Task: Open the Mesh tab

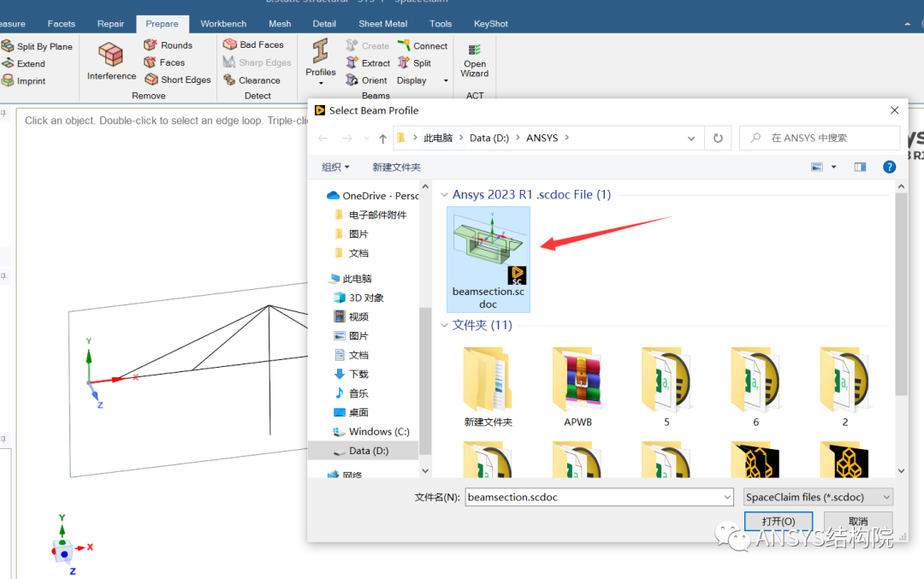Action: 280,24
